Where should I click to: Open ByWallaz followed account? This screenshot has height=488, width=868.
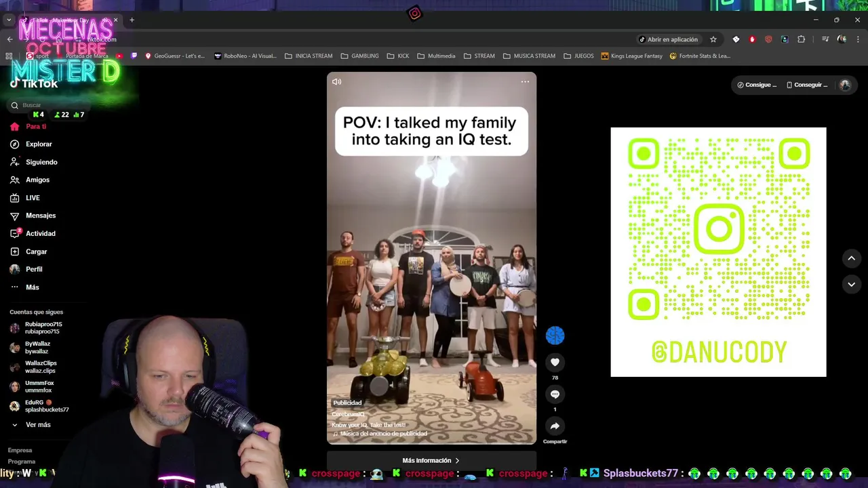pyautogui.click(x=31, y=348)
